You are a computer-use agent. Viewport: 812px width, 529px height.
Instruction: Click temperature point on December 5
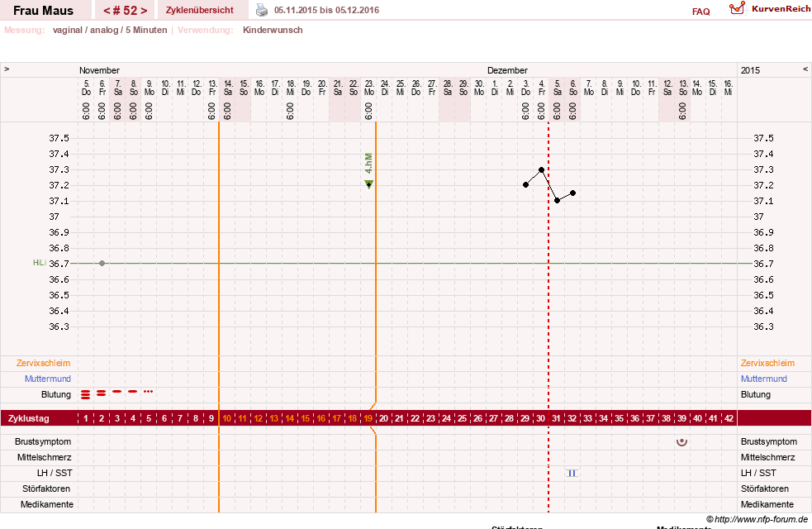click(558, 201)
